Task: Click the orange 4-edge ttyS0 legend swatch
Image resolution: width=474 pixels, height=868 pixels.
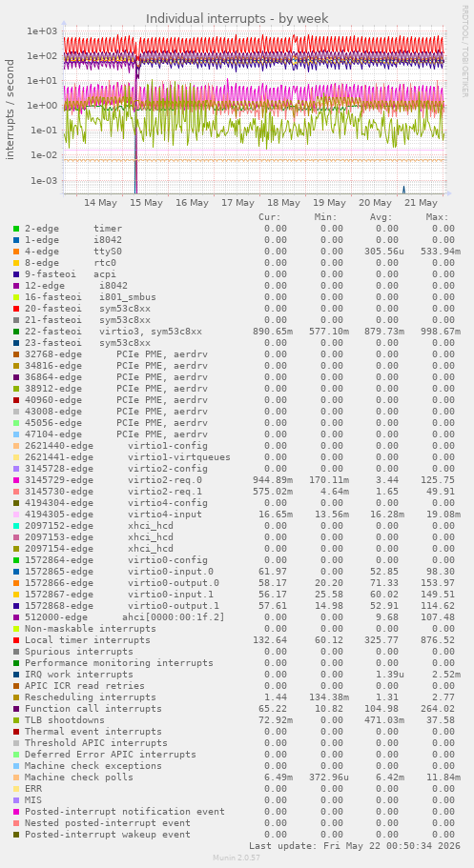Action: [16, 252]
